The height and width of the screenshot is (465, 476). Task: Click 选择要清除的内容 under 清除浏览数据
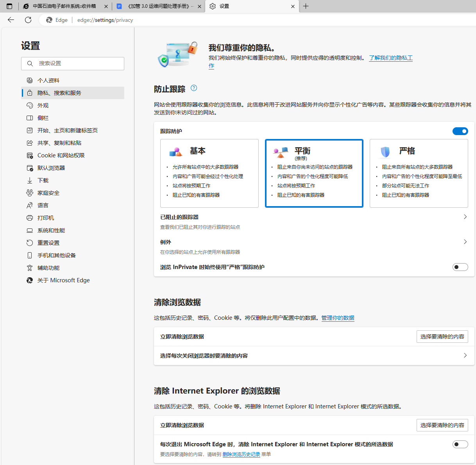click(442, 337)
